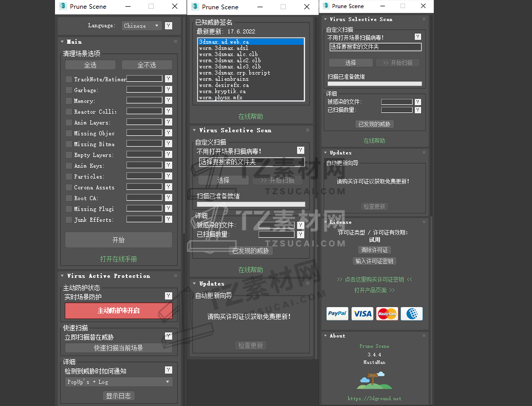Enable the Garbage checkbox
The width and height of the screenshot is (532, 406).
click(69, 90)
